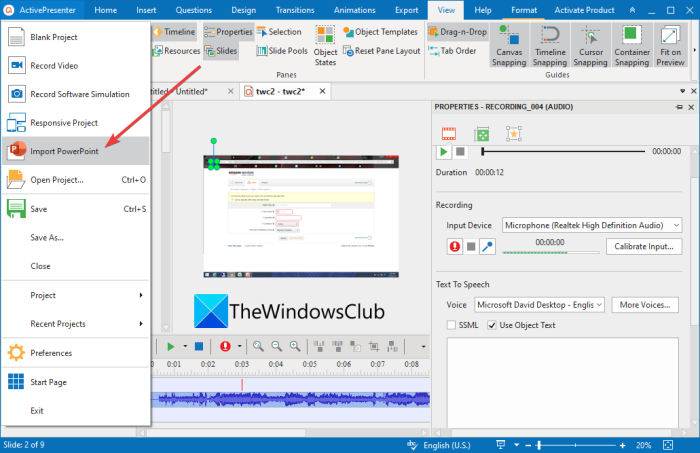The height and width of the screenshot is (453, 700).
Task: Expand the Voice selection dropdown
Action: pyautogui.click(x=539, y=305)
